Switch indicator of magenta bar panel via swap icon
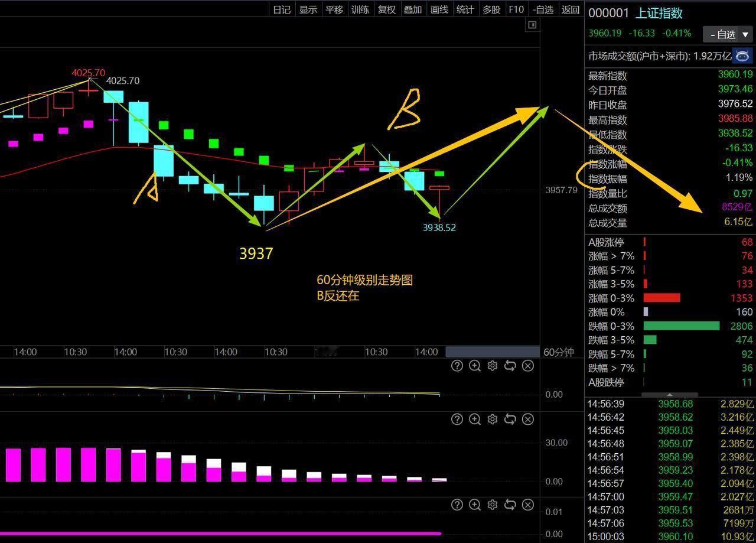Screen dimensions: 756x543 [x=510, y=419]
